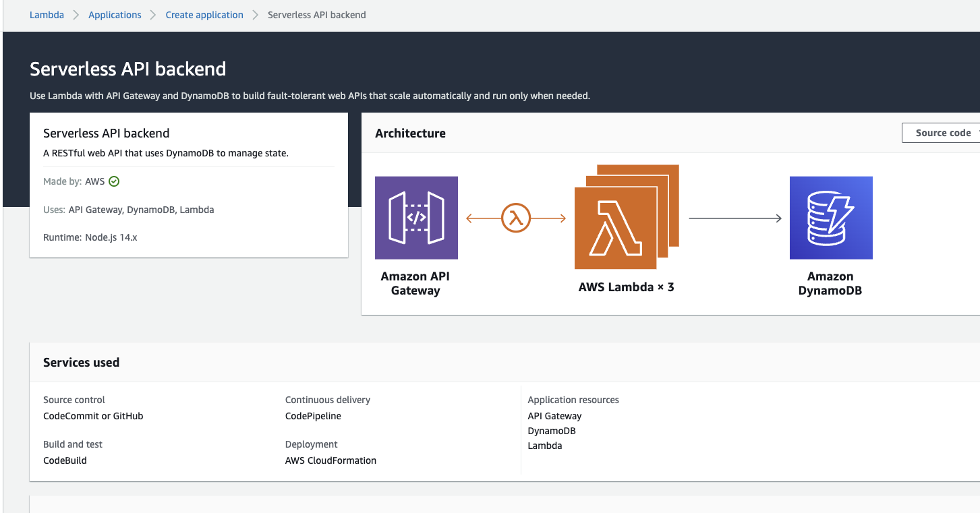Click 'DynamoDB' under Application resources

(x=552, y=431)
